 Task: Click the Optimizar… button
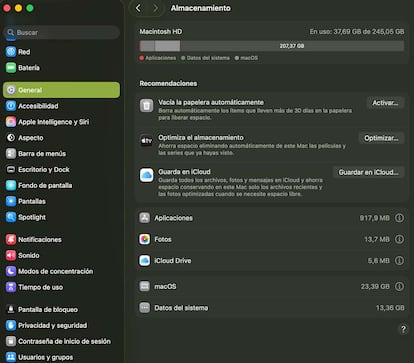coord(382,138)
